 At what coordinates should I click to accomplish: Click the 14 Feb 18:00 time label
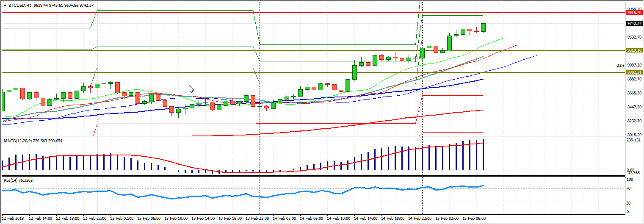point(392,218)
